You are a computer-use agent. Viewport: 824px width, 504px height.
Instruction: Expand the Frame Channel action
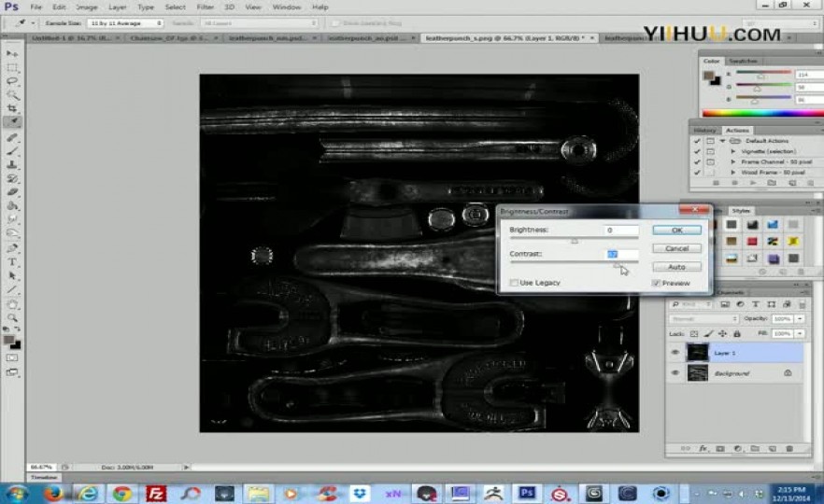(x=733, y=162)
